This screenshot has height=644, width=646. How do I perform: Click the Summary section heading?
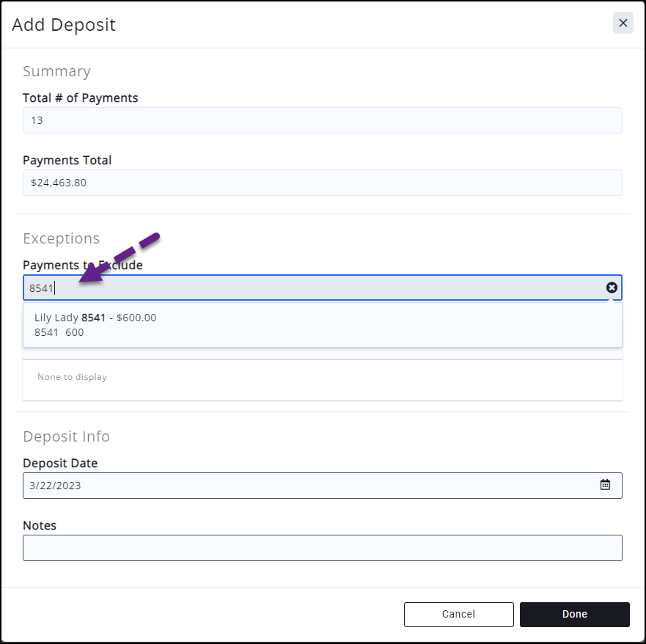point(56,71)
